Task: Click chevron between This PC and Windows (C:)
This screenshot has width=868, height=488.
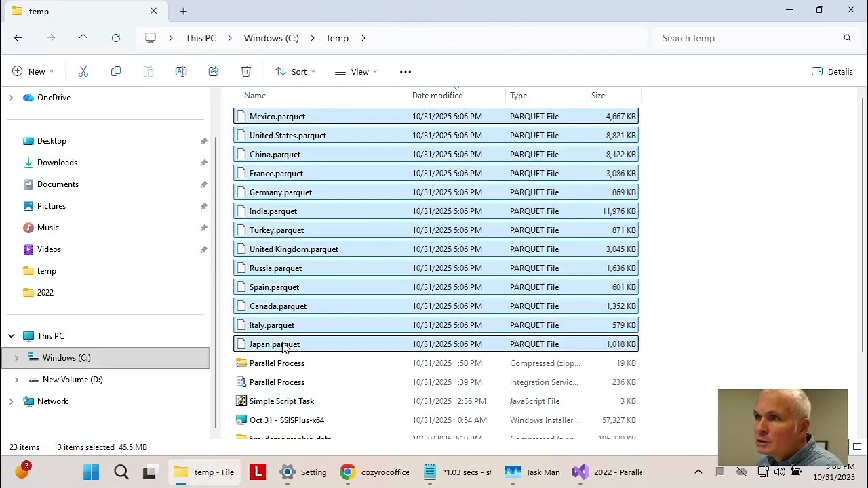Action: (230, 38)
